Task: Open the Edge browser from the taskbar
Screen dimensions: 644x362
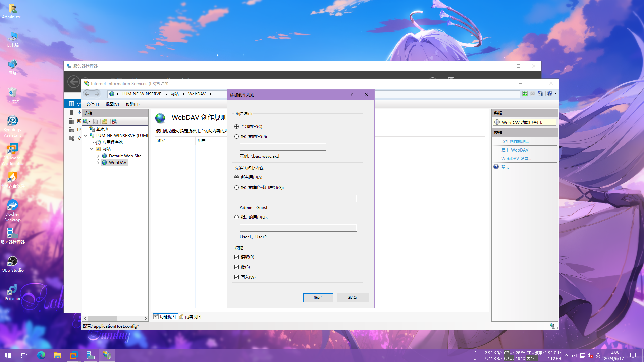Action: [41, 355]
